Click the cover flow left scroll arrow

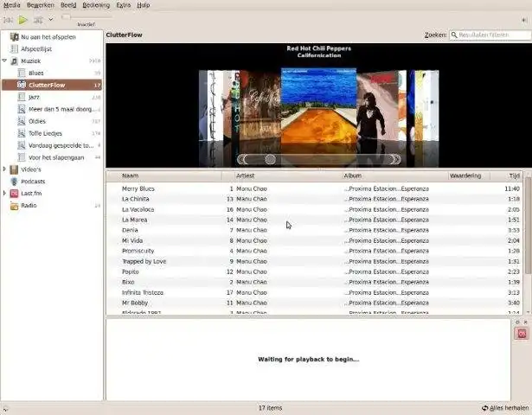(241, 159)
